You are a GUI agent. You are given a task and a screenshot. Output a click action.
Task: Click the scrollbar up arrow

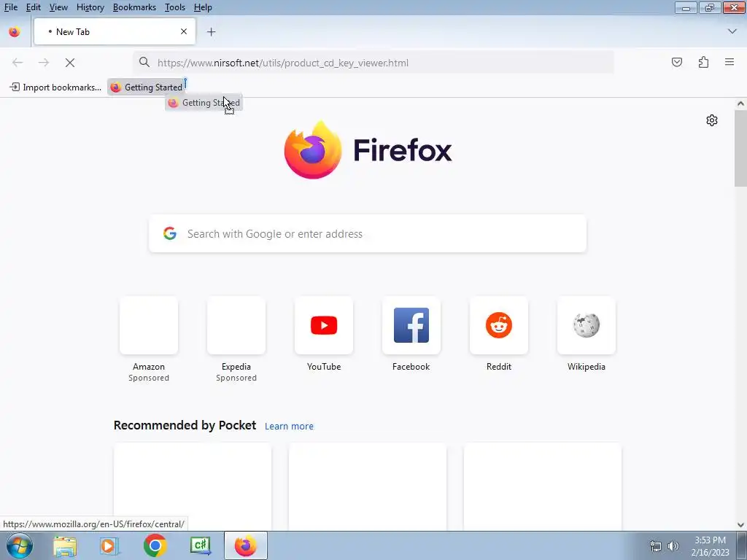[740, 104]
